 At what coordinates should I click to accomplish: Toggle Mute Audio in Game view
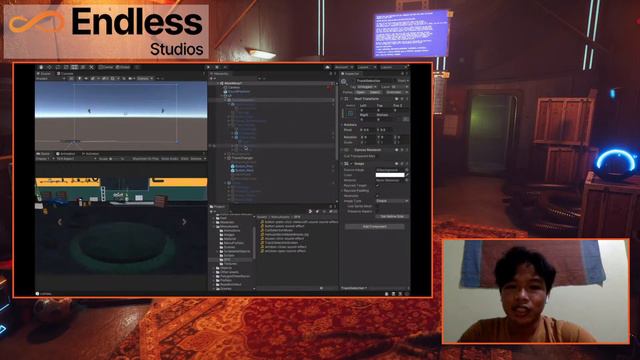coord(170,158)
